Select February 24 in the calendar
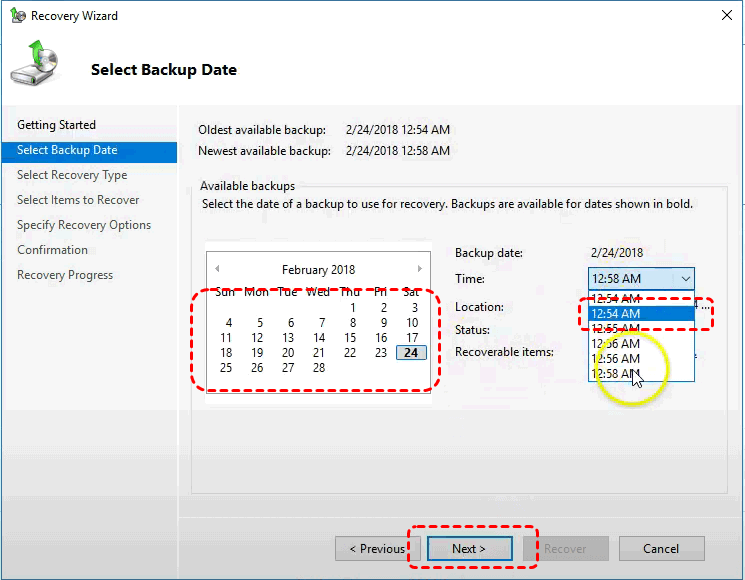 [411, 353]
